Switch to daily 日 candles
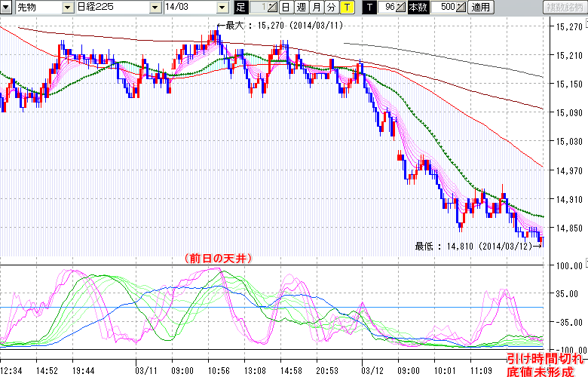 286,8
